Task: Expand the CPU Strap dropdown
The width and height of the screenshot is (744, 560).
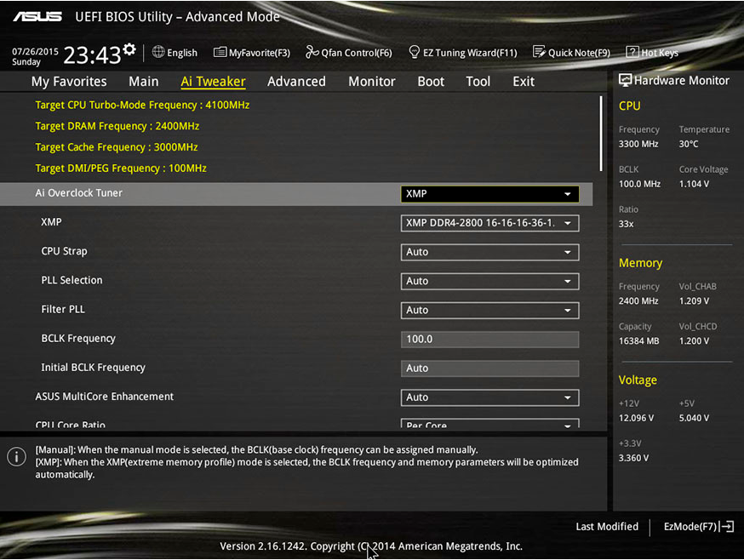Action: click(x=489, y=252)
